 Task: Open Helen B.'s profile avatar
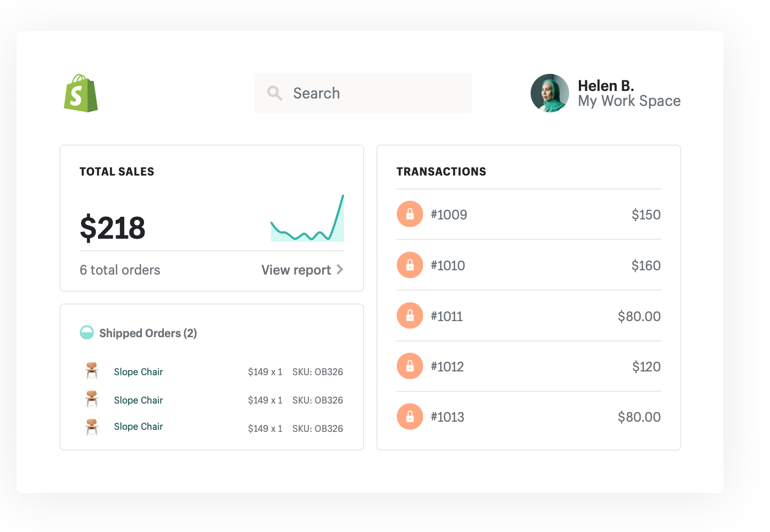pos(549,93)
